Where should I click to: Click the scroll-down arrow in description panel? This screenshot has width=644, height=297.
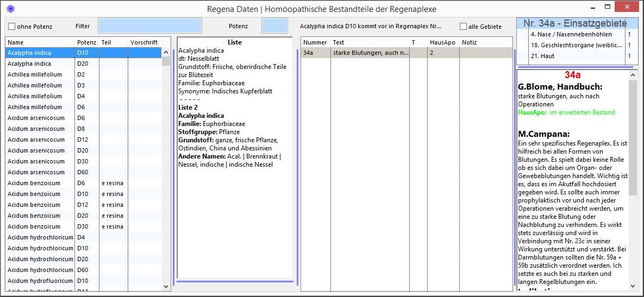pyautogui.click(x=633, y=286)
